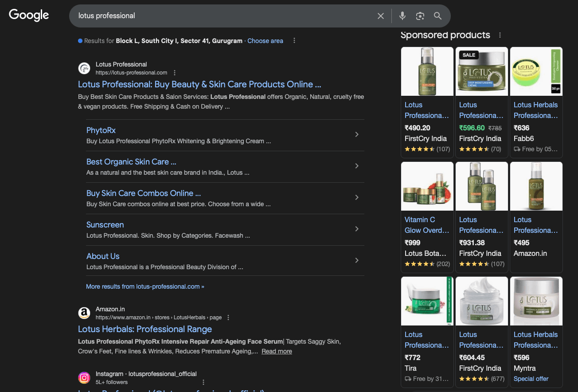Click Read more in Amazon snippet
The width and height of the screenshot is (578, 392).
click(277, 351)
